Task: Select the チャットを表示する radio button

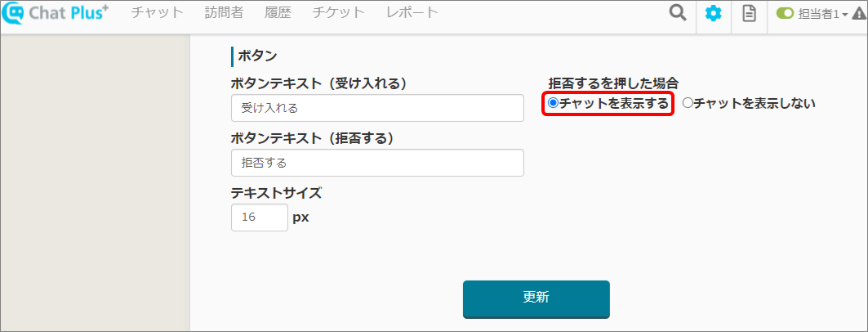Action: (553, 103)
